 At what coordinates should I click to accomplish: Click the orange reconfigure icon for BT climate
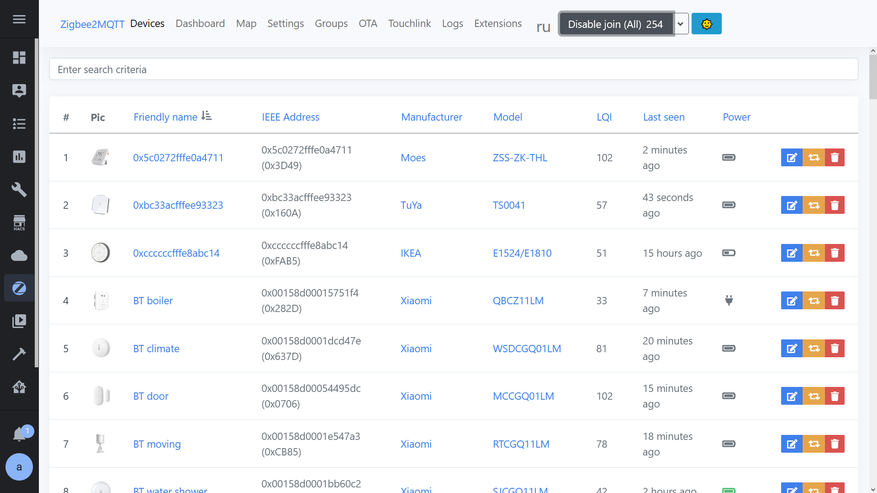point(813,349)
